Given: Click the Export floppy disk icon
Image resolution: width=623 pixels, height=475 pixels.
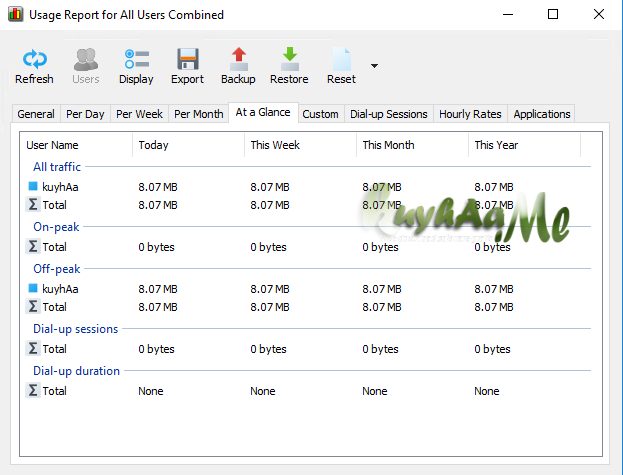Looking at the screenshot, I should pyautogui.click(x=187, y=59).
